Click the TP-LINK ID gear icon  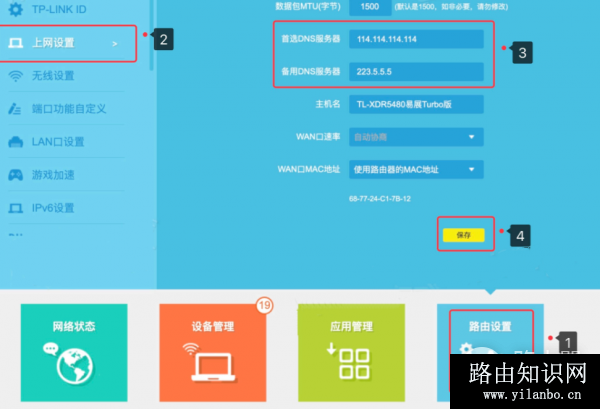(15, 9)
